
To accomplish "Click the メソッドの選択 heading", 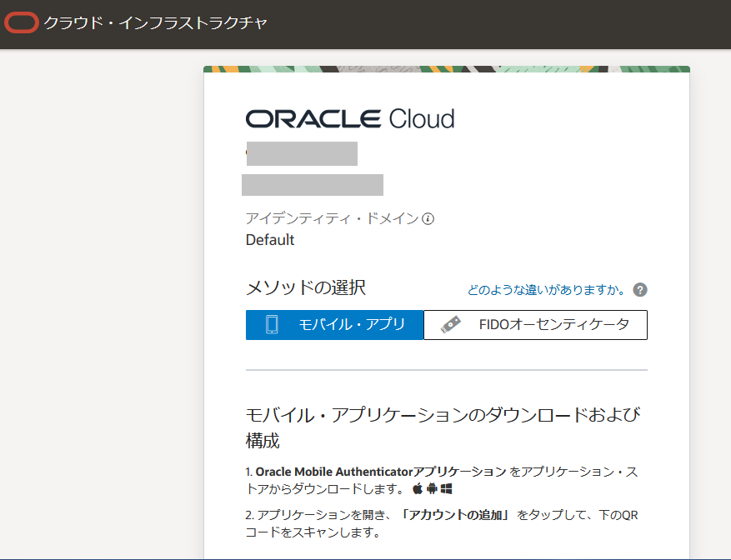I will [x=306, y=287].
